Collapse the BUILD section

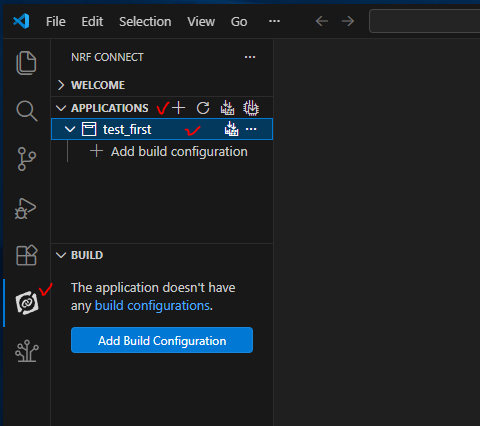pos(61,255)
